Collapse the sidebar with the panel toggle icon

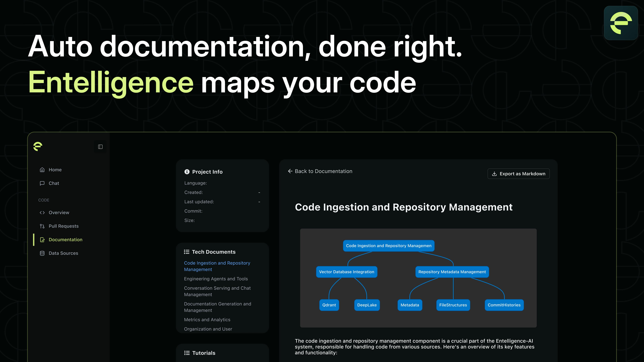tap(100, 147)
